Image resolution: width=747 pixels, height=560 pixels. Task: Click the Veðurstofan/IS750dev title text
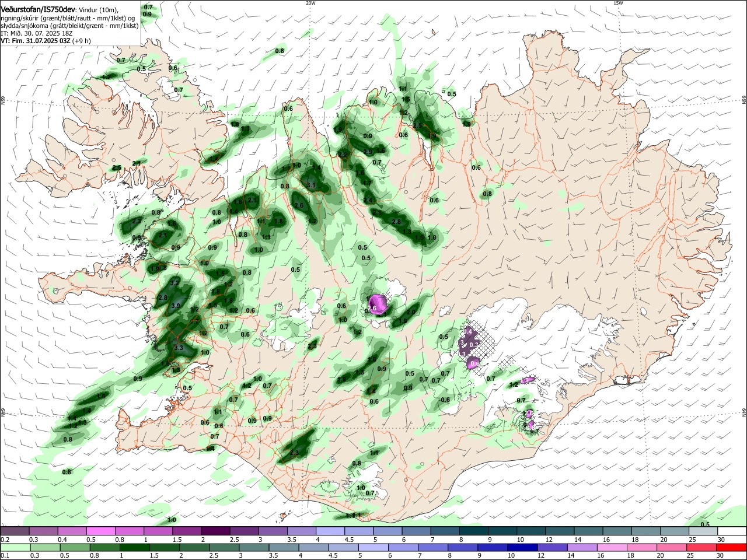tap(37, 10)
